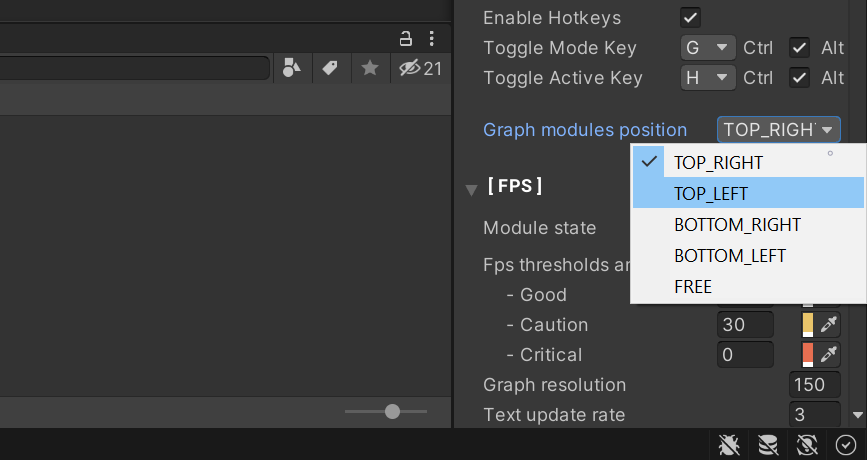This screenshot has width=867, height=460.
Task: Click the panel lock icon
Action: click(x=406, y=39)
